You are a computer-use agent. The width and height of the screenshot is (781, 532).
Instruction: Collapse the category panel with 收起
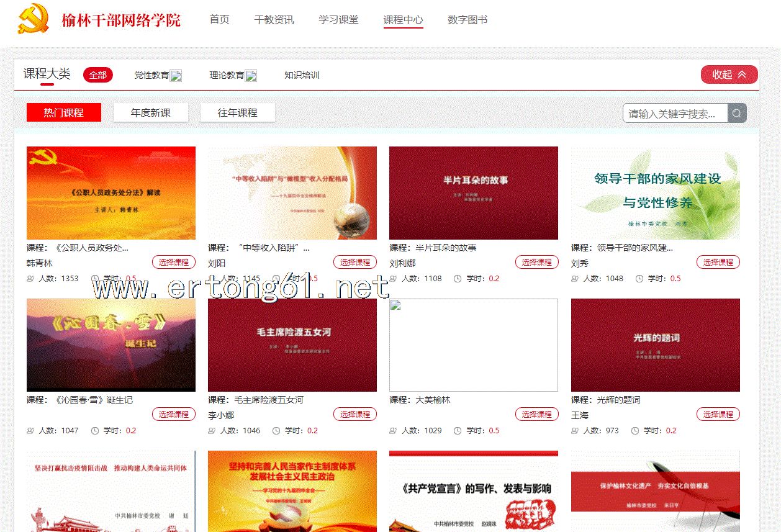tap(729, 74)
